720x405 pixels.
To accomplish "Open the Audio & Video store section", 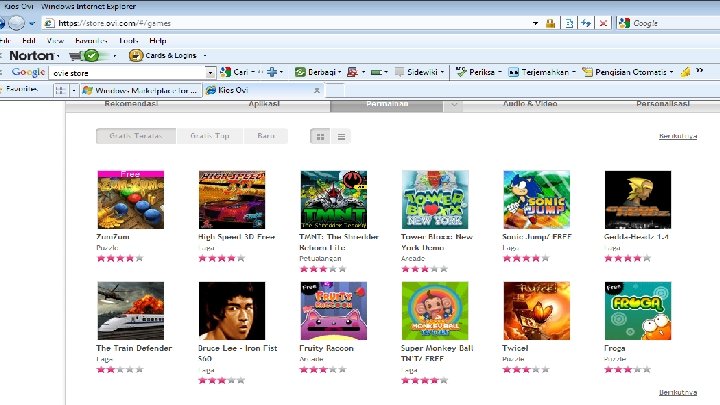I will [x=530, y=104].
